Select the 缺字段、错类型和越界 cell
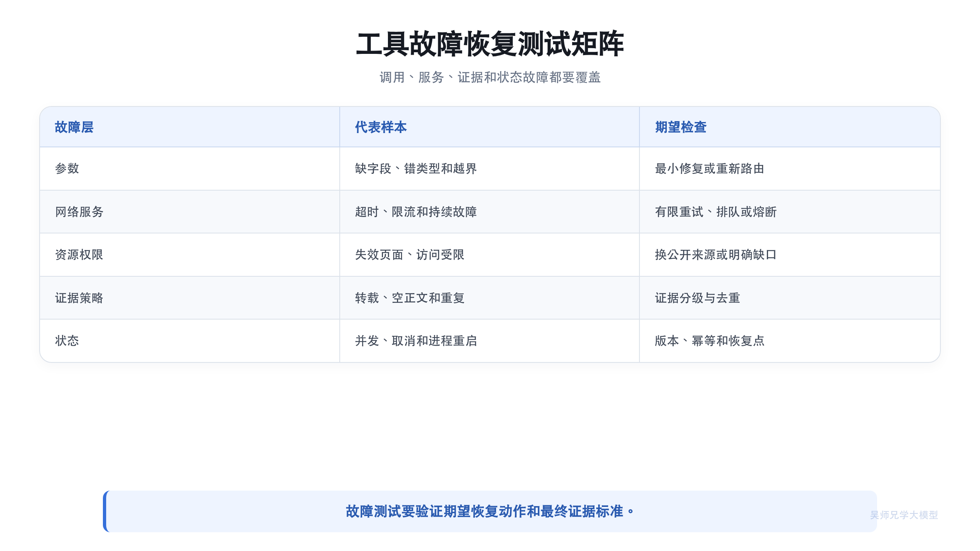The image size is (980, 551). coord(490,169)
